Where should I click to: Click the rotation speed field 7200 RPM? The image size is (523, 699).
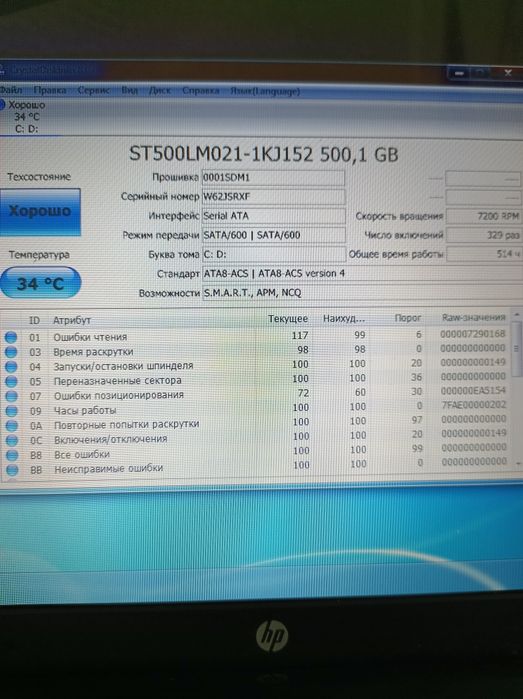pyautogui.click(x=484, y=216)
